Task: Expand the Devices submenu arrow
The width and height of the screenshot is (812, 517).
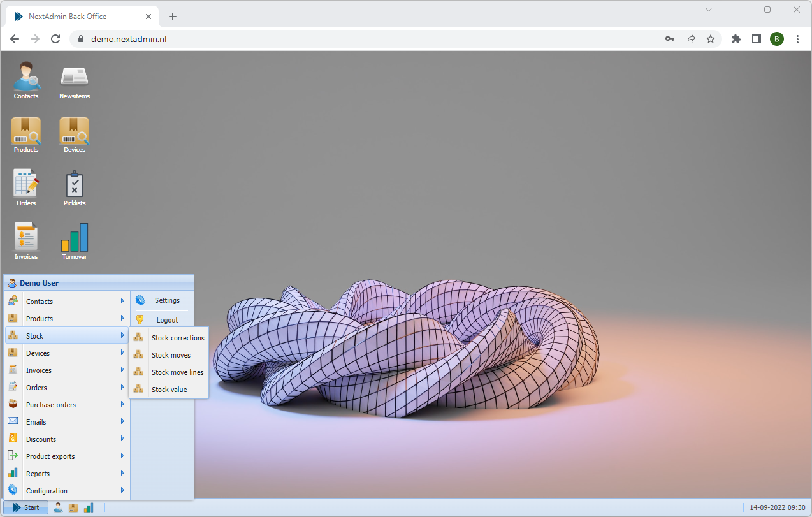Action: 122,353
